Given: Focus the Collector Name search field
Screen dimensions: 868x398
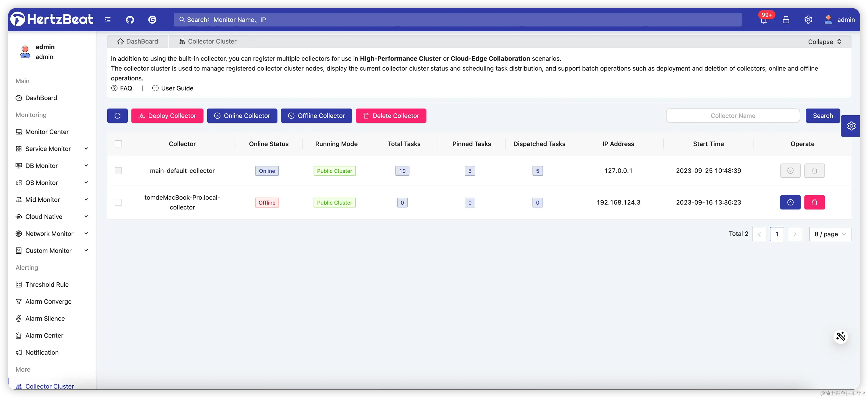Looking at the screenshot, I should point(733,116).
